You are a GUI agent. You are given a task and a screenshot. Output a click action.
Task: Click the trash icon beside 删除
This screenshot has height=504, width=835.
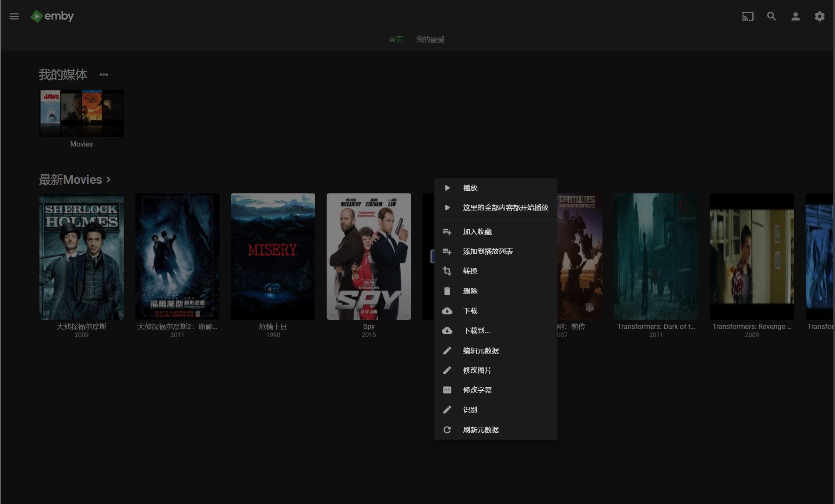[x=447, y=291]
